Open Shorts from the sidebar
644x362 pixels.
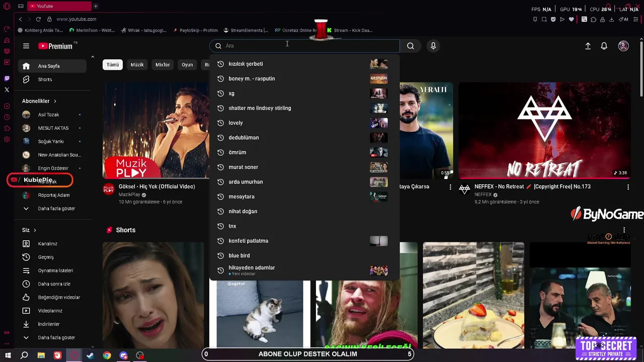52,79
